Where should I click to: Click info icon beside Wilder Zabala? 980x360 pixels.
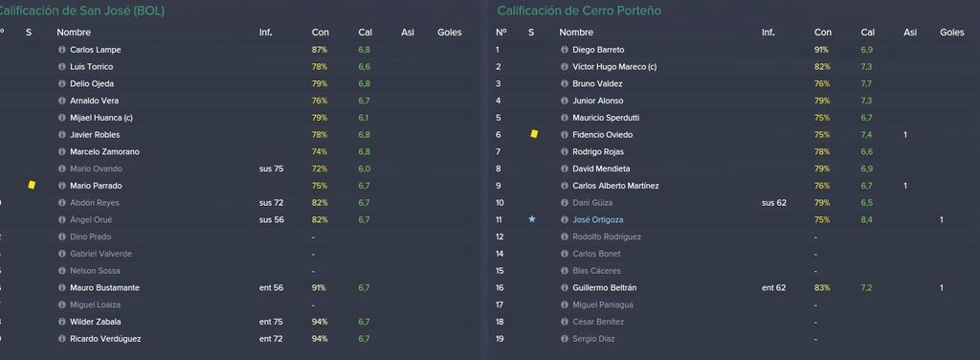tap(62, 322)
